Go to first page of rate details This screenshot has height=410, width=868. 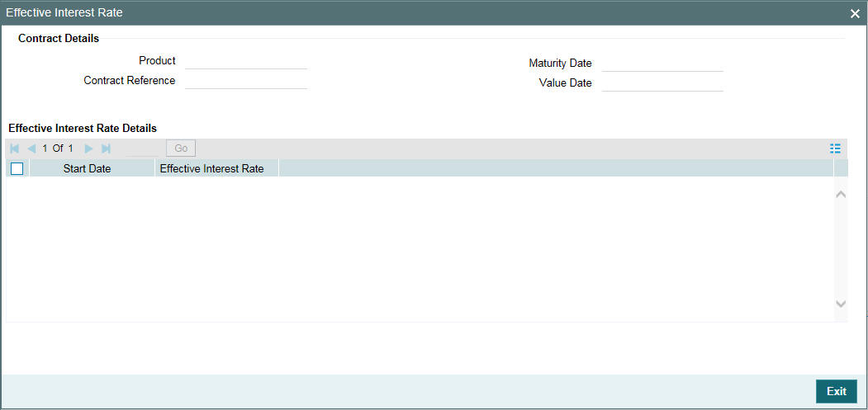point(14,148)
